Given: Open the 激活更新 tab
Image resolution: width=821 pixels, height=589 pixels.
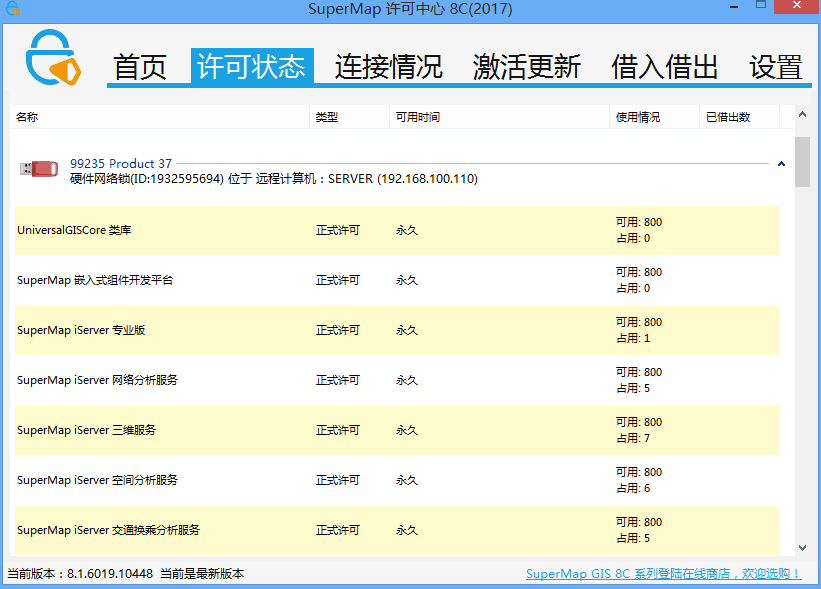Looking at the screenshot, I should coord(527,66).
